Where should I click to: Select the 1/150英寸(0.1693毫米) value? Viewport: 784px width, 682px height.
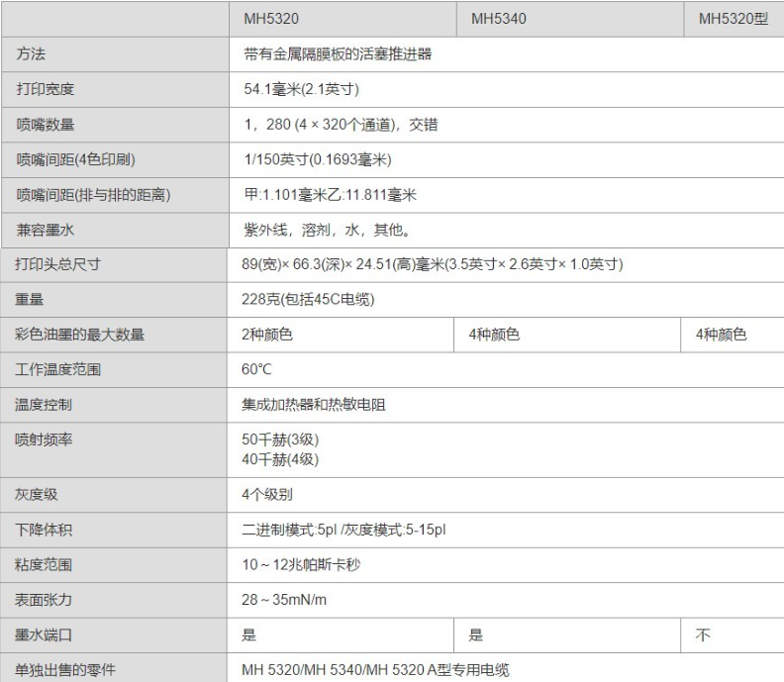tap(318, 159)
